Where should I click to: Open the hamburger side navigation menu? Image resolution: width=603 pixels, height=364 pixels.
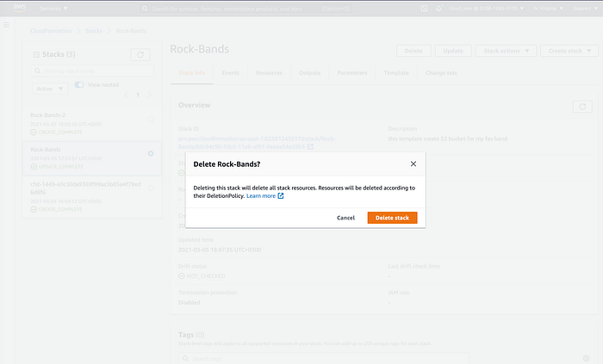tap(7, 25)
